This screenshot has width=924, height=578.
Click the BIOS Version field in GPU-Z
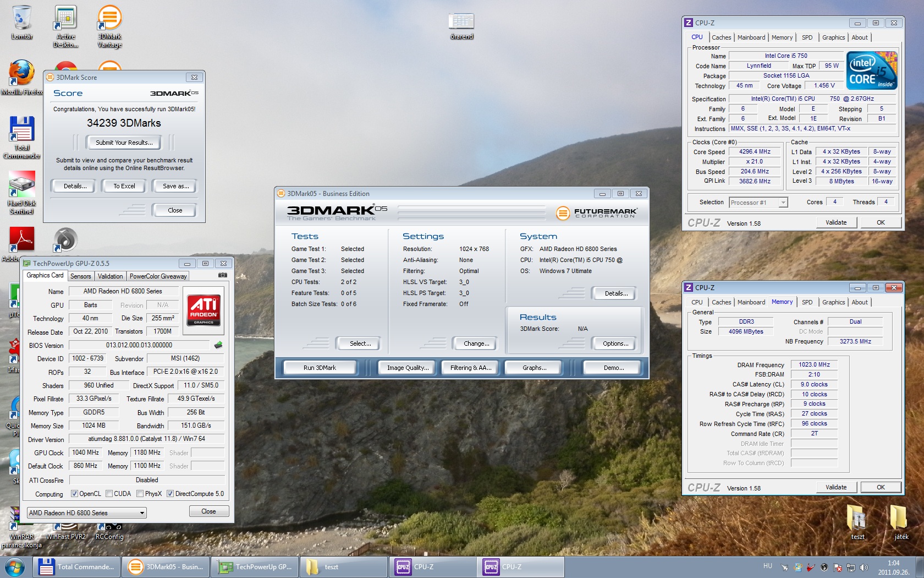(x=139, y=345)
